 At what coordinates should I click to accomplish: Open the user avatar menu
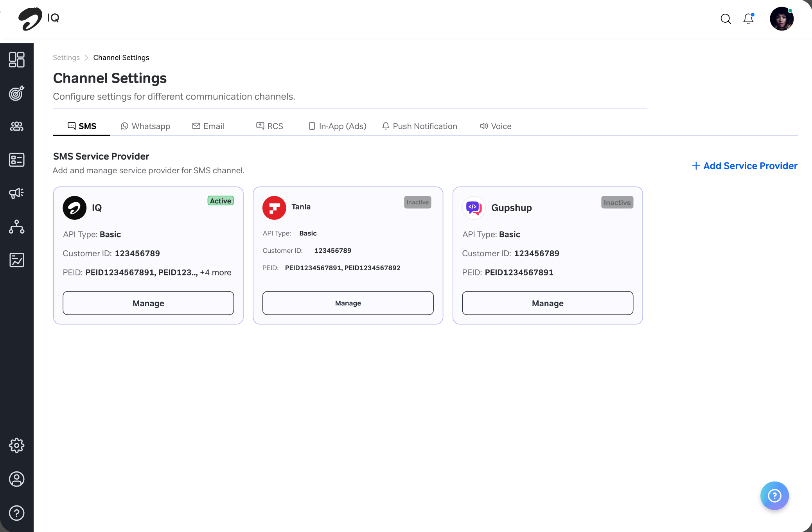(x=781, y=19)
